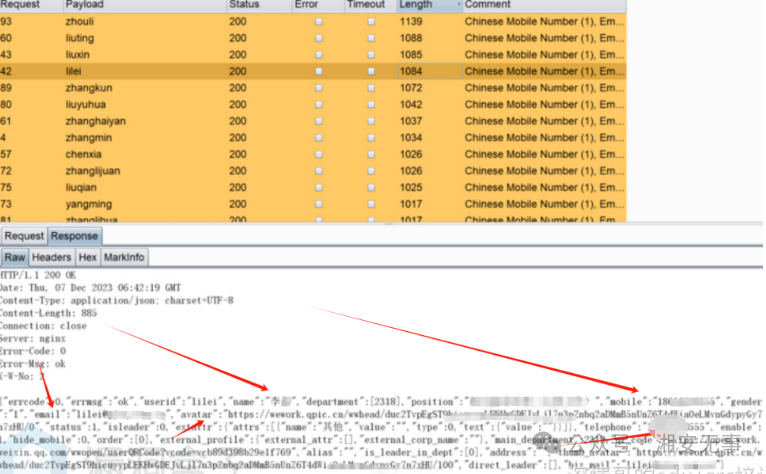
Task: Open the Hex view tab
Action: 88,257
